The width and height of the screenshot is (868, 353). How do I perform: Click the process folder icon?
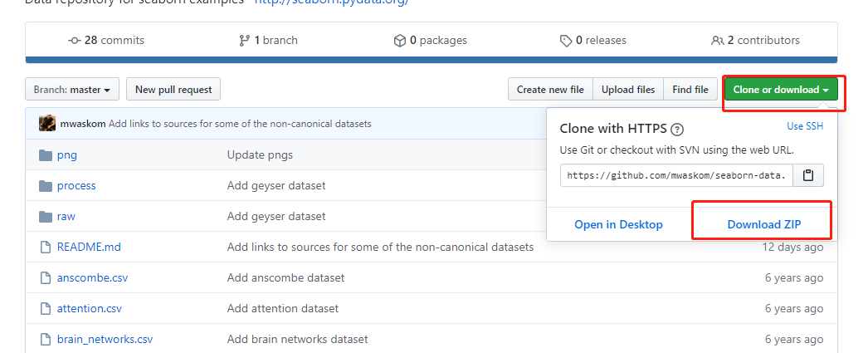46,185
